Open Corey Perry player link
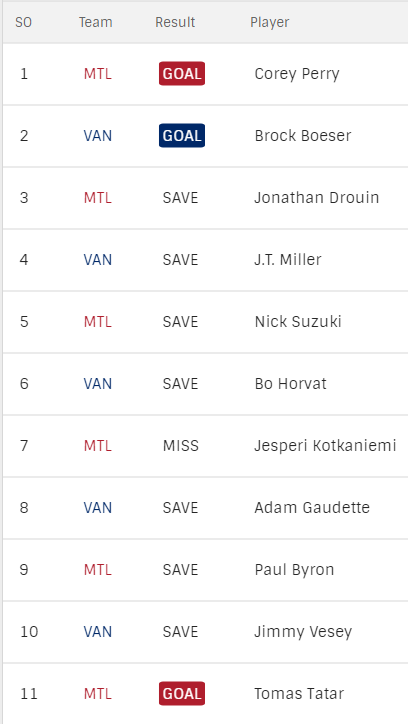This screenshot has height=724, width=408. point(297,74)
